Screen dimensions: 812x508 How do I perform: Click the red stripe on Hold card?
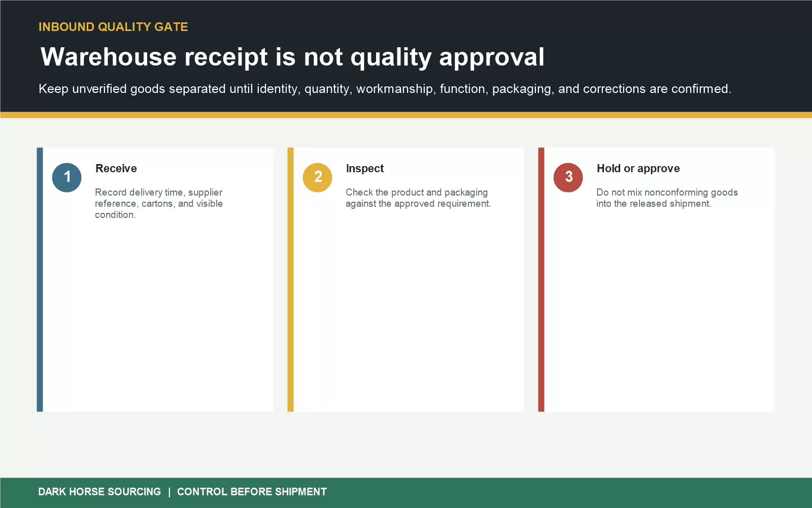[x=542, y=279]
